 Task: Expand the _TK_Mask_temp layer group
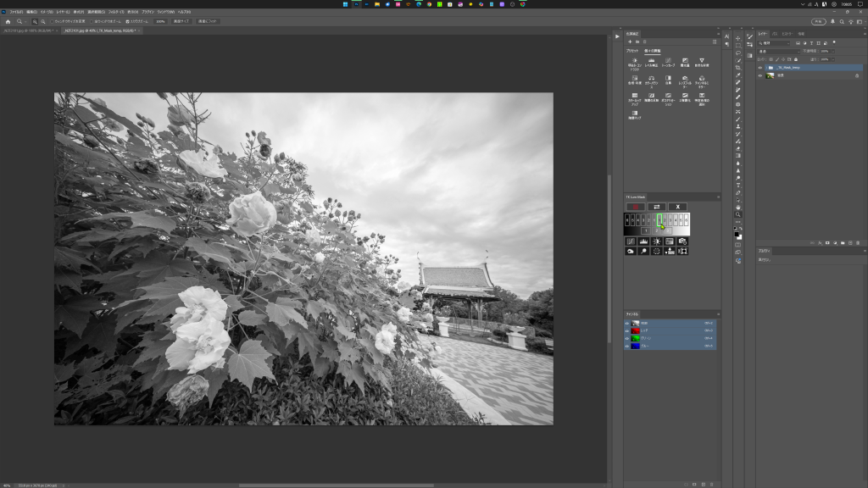click(765, 67)
